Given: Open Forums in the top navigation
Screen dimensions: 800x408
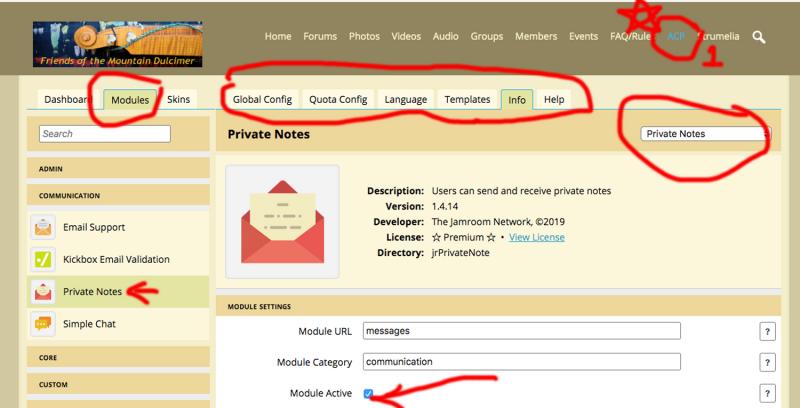Looking at the screenshot, I should point(320,36).
